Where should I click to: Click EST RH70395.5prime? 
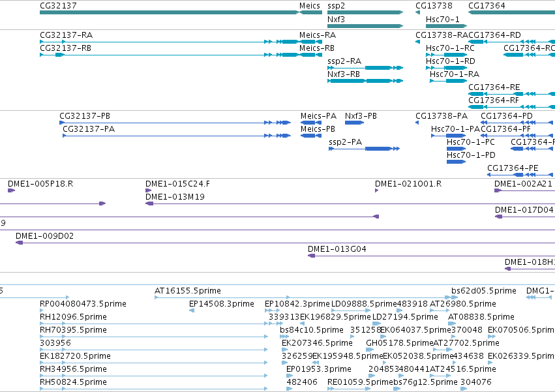[154, 337]
